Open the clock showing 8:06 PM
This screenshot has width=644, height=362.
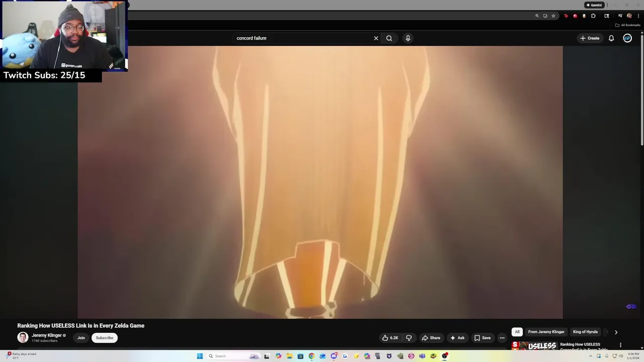[x=633, y=356]
